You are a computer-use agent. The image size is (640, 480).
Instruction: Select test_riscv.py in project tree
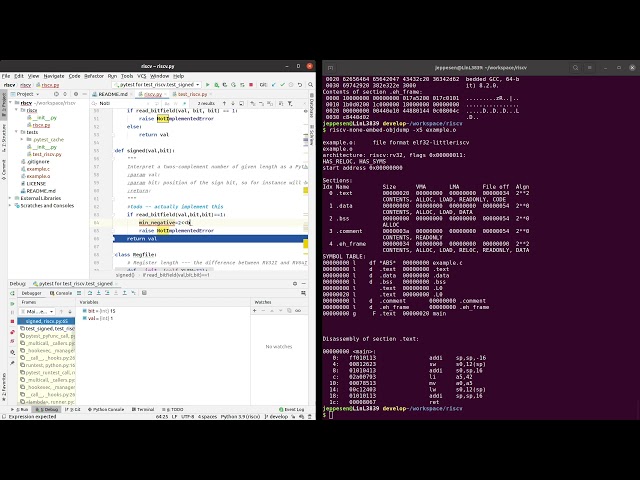pyautogui.click(x=47, y=154)
